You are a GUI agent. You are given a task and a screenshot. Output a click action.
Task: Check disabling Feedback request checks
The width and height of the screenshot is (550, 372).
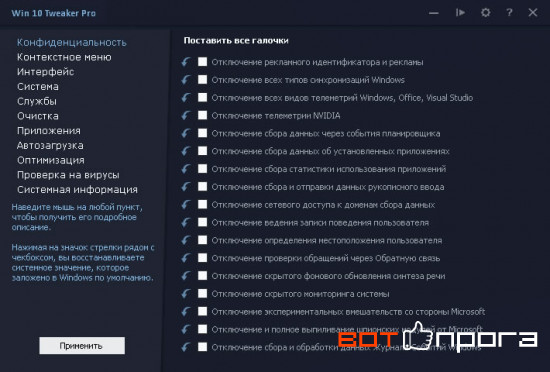[202, 258]
